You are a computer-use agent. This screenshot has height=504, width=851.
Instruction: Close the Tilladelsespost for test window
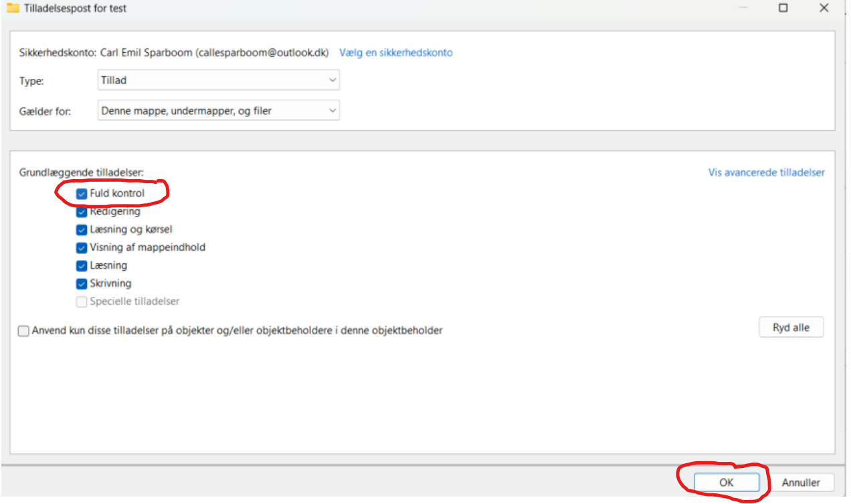[x=824, y=8]
